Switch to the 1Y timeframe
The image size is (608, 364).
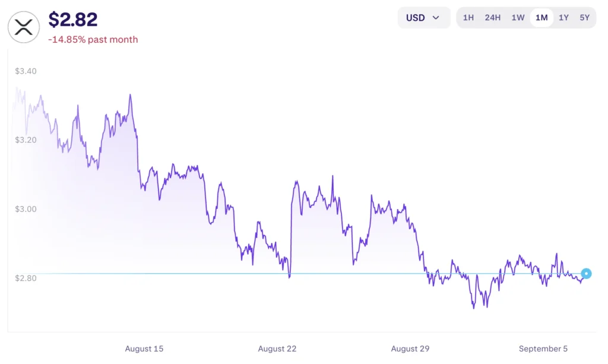tap(563, 18)
